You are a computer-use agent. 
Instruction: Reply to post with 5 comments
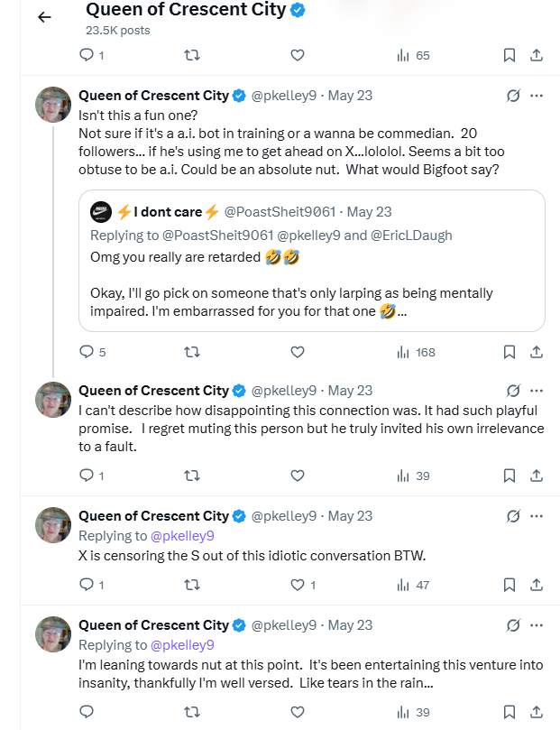(93, 352)
